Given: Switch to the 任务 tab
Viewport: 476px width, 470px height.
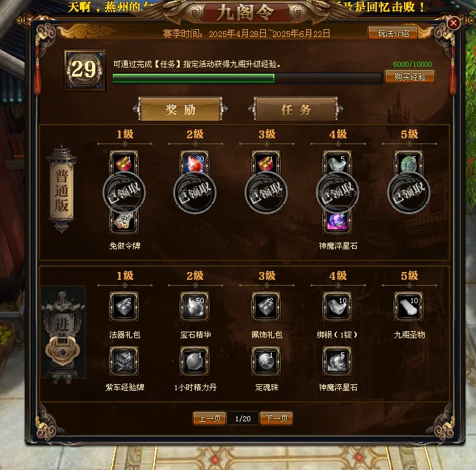Looking at the screenshot, I should [296, 109].
